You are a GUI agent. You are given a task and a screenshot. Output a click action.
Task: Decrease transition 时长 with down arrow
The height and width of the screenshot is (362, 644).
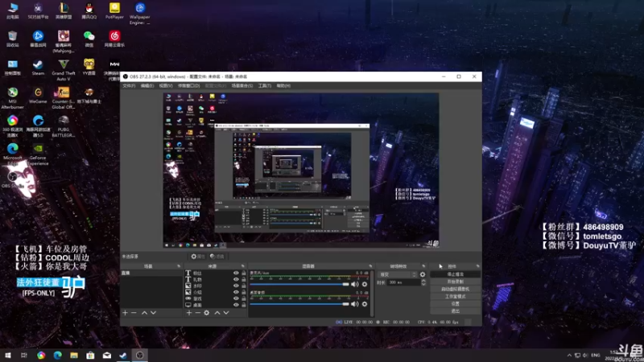(423, 284)
